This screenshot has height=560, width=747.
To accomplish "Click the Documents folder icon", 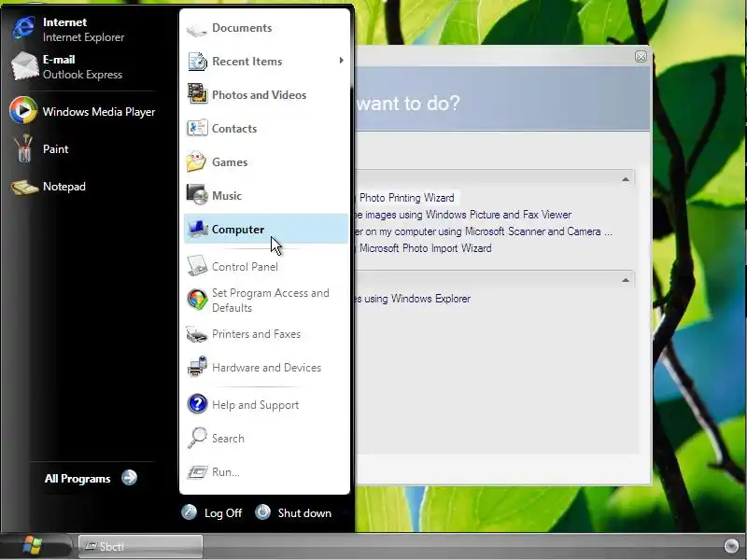I will 197,30.
